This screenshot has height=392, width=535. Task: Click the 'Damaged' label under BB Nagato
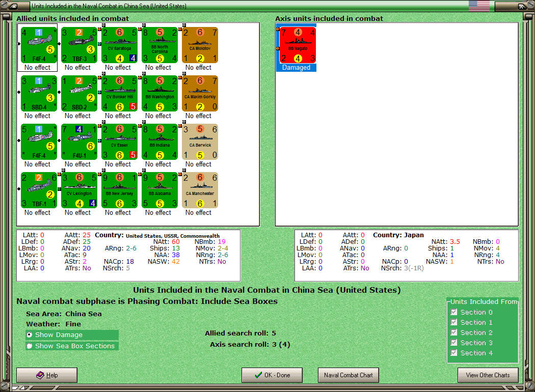pyautogui.click(x=296, y=68)
